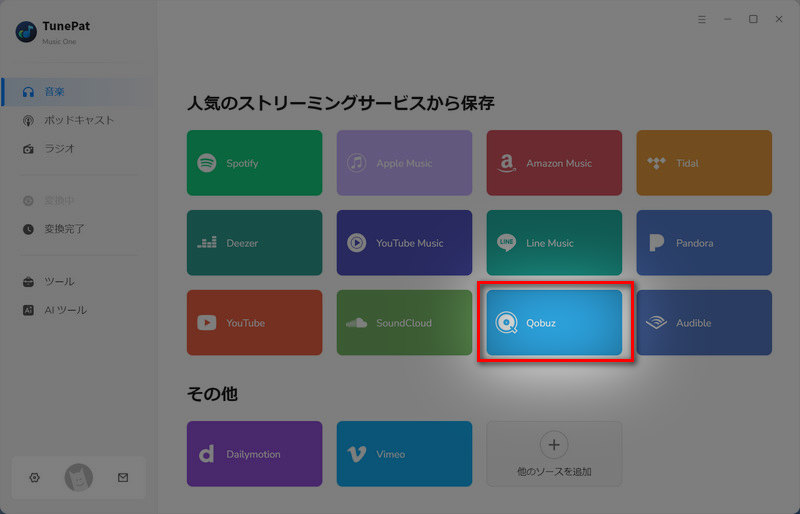Viewport: 800px width, 514px height.
Task: Click the TunePat logo icon
Action: [26, 32]
